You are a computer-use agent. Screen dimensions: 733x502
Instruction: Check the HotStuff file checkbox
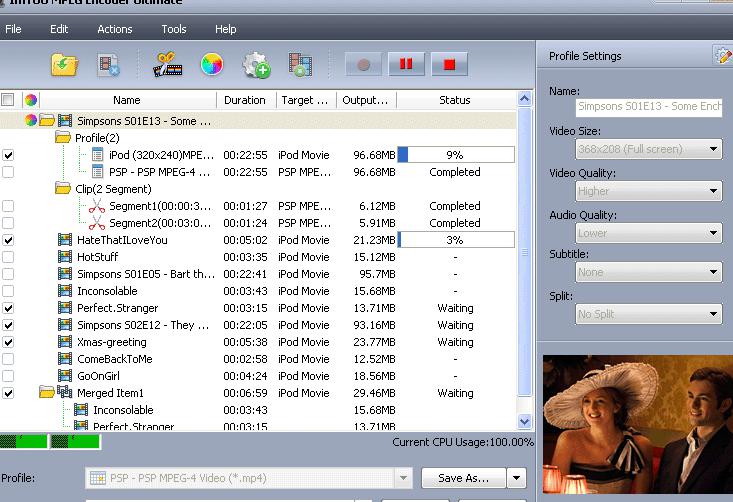9,257
